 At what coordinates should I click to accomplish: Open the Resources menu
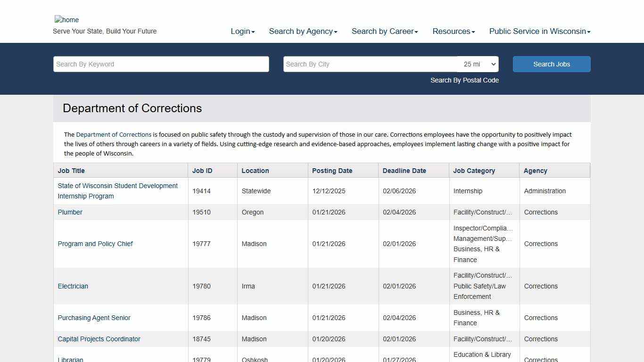[453, 31]
